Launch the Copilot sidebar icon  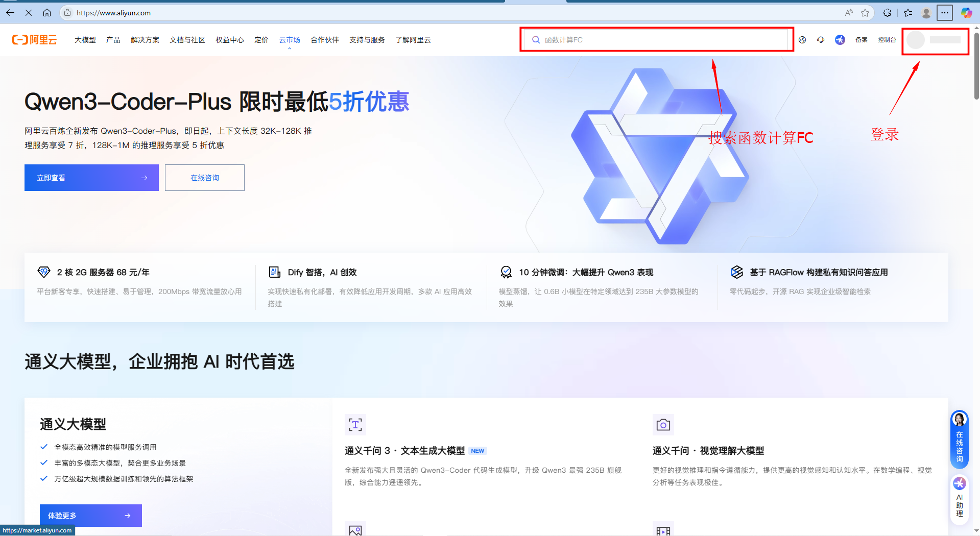click(x=966, y=13)
